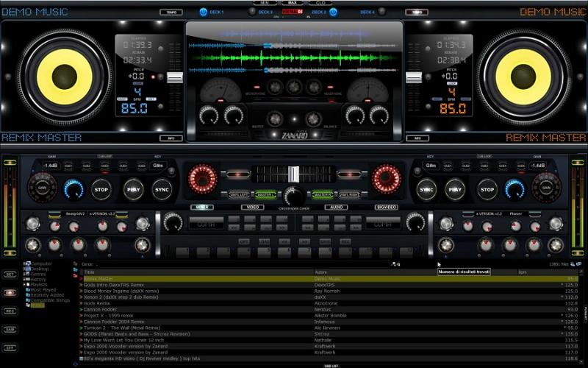This screenshot has height=368, width=588.
Task: Toggle the VINYL RIGHT button
Action: 349,194
